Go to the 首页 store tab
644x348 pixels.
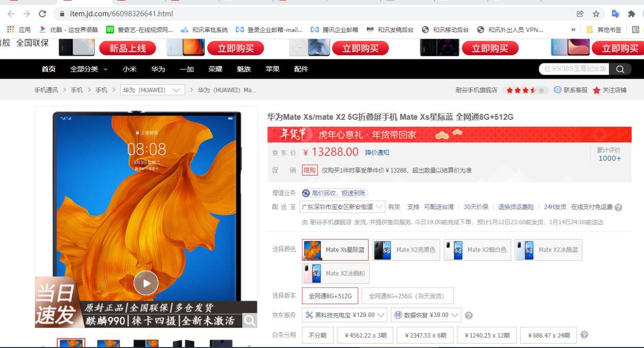click(x=49, y=69)
